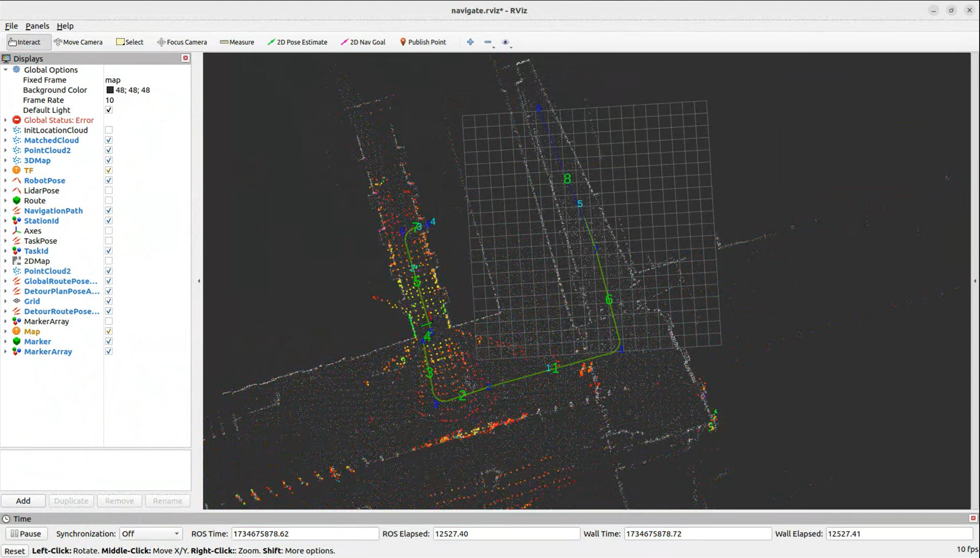Click the Focus Camera tool

tap(182, 42)
